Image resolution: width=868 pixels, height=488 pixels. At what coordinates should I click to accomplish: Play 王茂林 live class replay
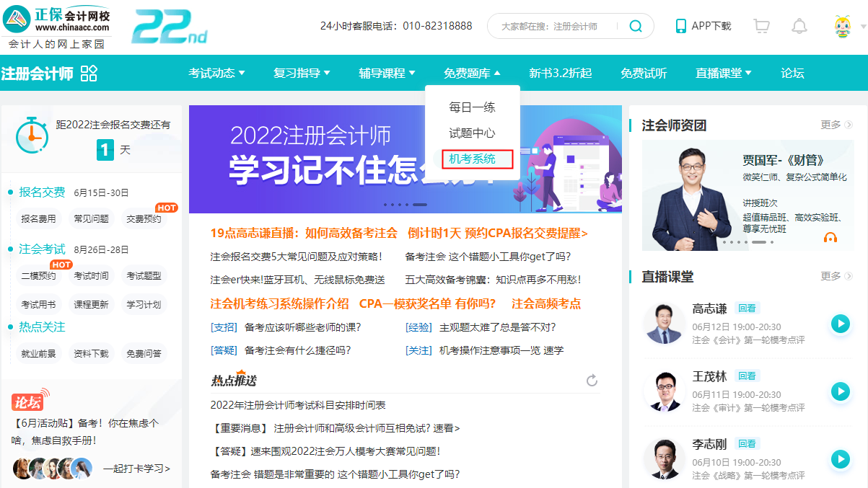[840, 391]
